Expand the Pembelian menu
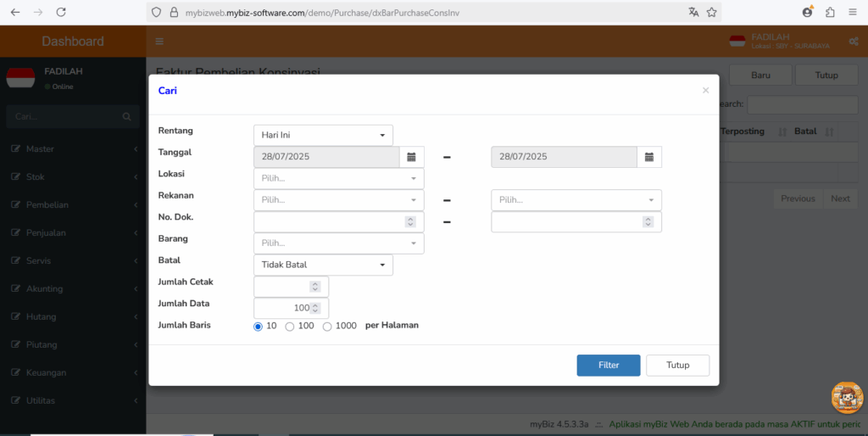The width and height of the screenshot is (868, 436). tap(73, 205)
